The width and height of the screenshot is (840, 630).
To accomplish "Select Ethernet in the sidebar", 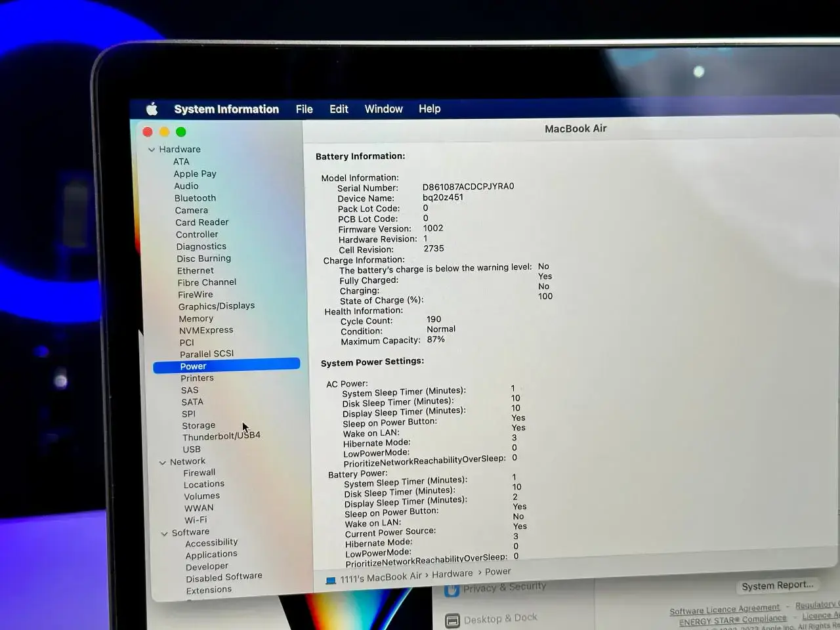I will coord(196,270).
